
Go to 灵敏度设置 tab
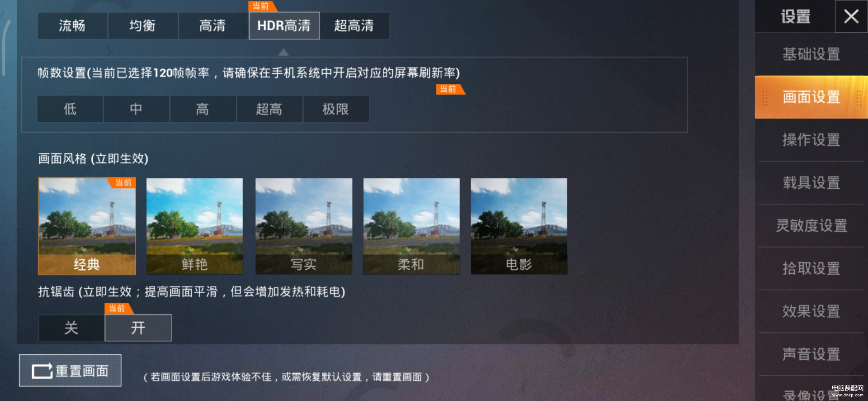(811, 225)
